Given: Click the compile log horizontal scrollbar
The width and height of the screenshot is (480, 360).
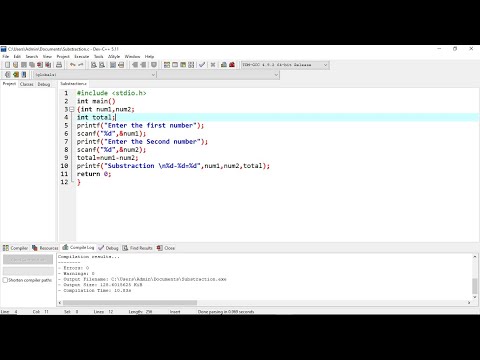Looking at the screenshot, I should click(130, 303).
